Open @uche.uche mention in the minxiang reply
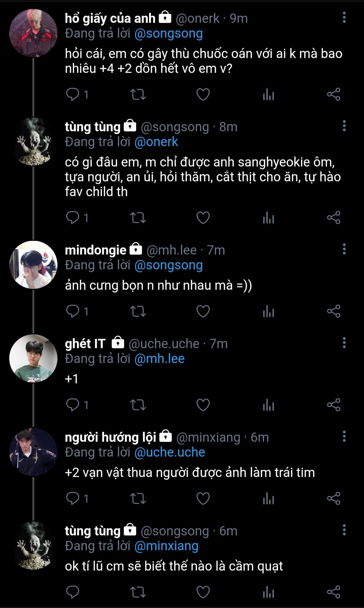364x608 pixels. point(170,452)
